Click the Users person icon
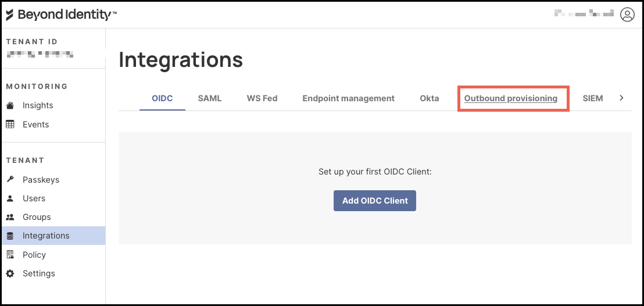The image size is (644, 306). 10,198
